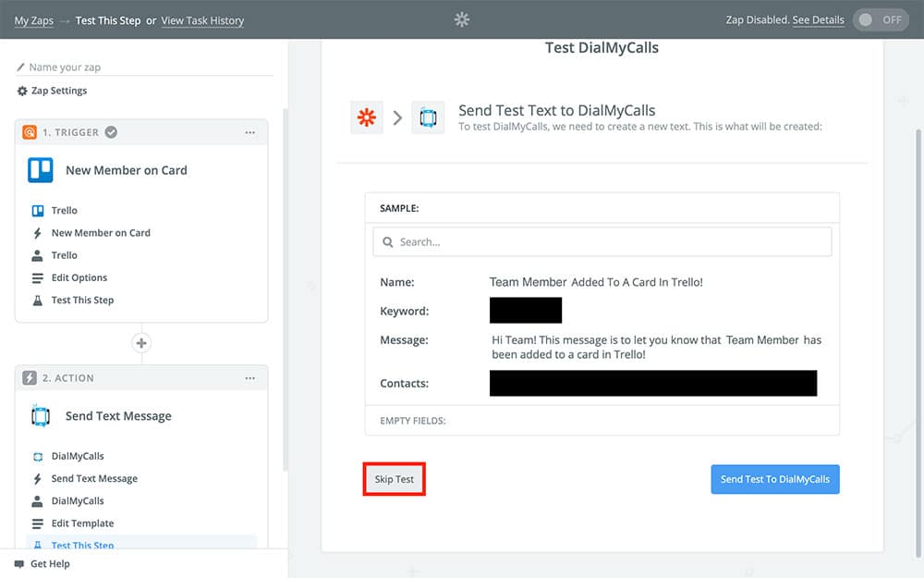The width and height of the screenshot is (924, 578).
Task: Click the orange Zapier asterisk icon
Action: click(367, 117)
